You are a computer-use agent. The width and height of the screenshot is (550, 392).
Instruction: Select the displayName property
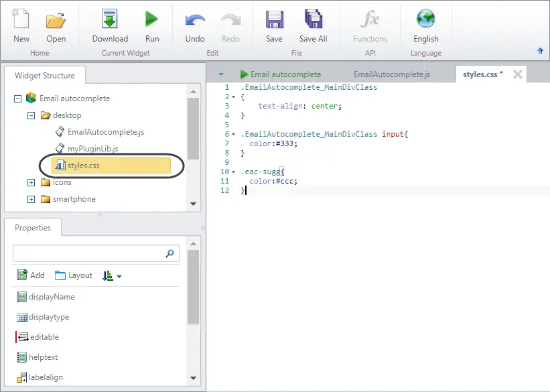46,297
